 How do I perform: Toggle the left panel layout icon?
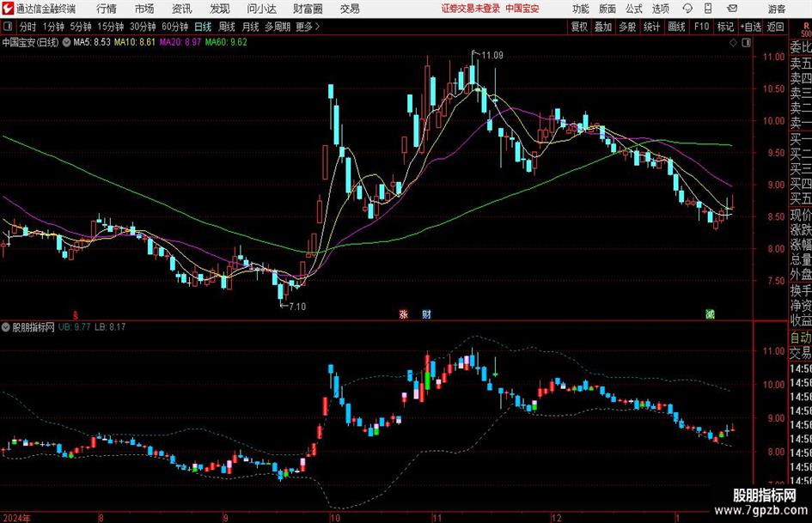pyautogui.click(x=8, y=27)
